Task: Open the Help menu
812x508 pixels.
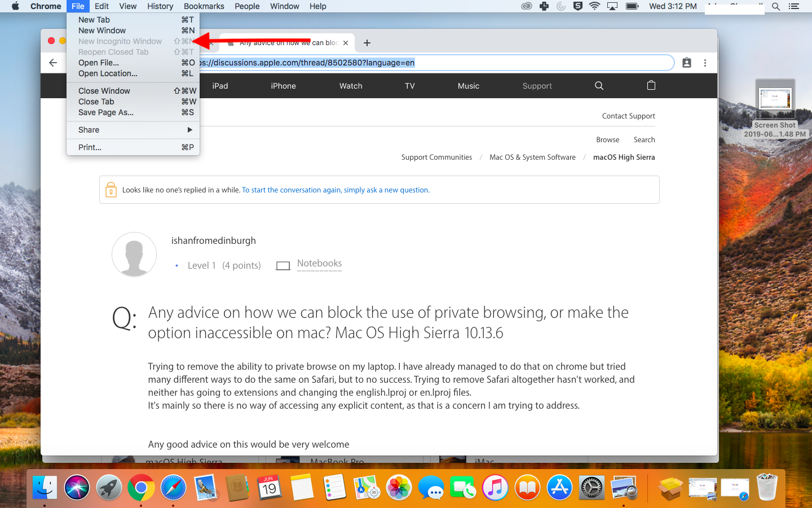Action: click(318, 6)
